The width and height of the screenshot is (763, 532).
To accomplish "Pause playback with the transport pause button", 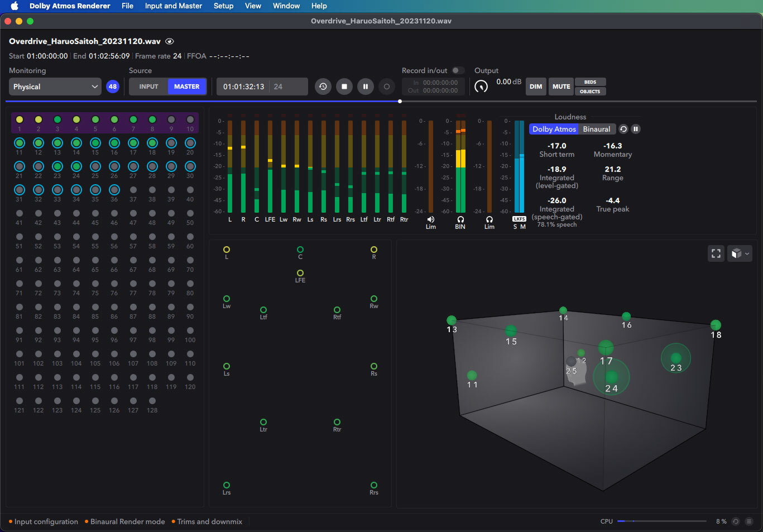I will click(x=366, y=87).
